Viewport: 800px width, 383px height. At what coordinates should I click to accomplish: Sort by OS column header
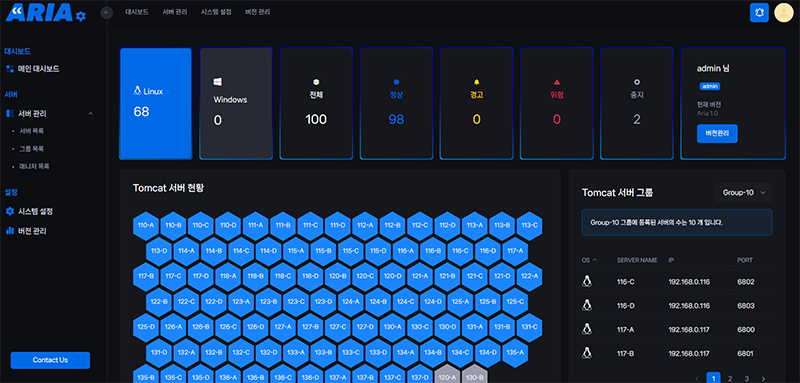point(589,260)
